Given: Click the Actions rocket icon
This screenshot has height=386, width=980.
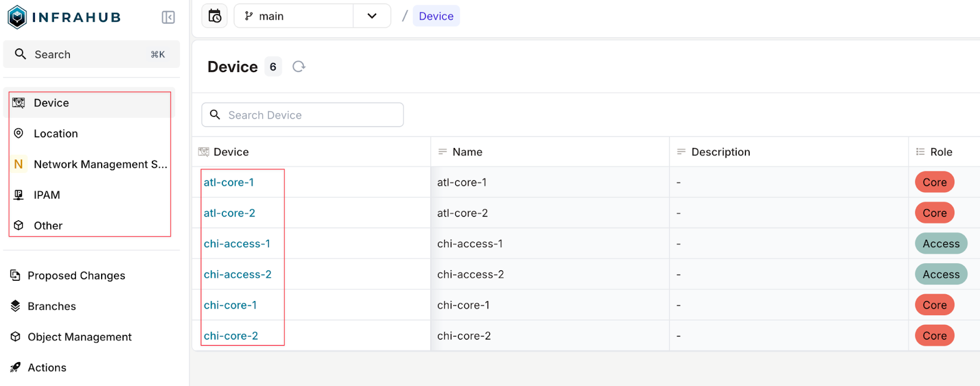Looking at the screenshot, I should tap(15, 367).
